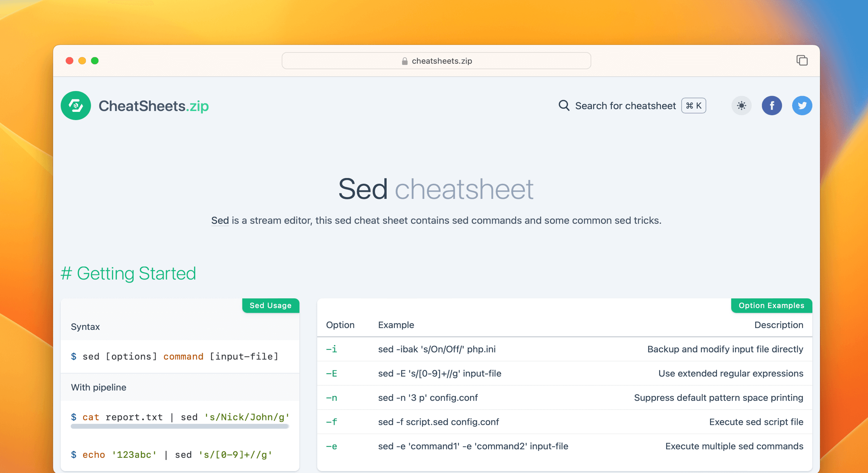Click the horizontal scrollbar under cat report.txt command
The height and width of the screenshot is (473, 868).
click(x=180, y=427)
